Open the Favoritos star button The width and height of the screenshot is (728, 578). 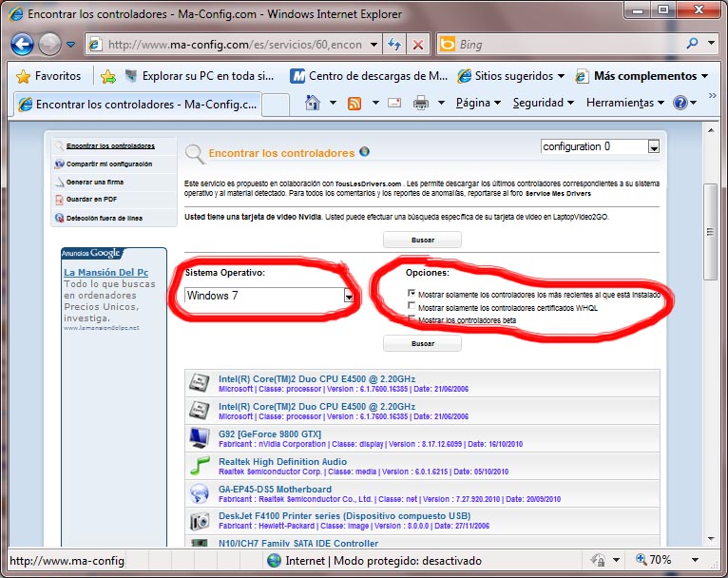[x=48, y=76]
